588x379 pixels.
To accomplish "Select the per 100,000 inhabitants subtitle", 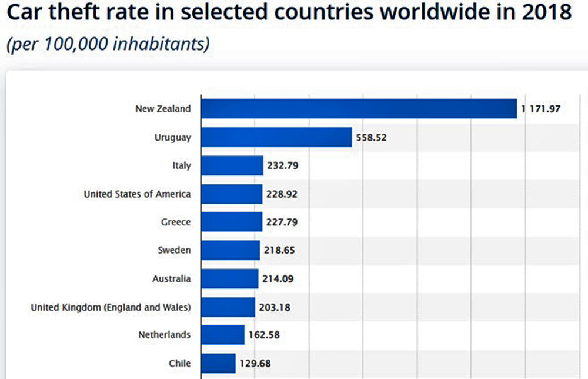I will (x=108, y=44).
